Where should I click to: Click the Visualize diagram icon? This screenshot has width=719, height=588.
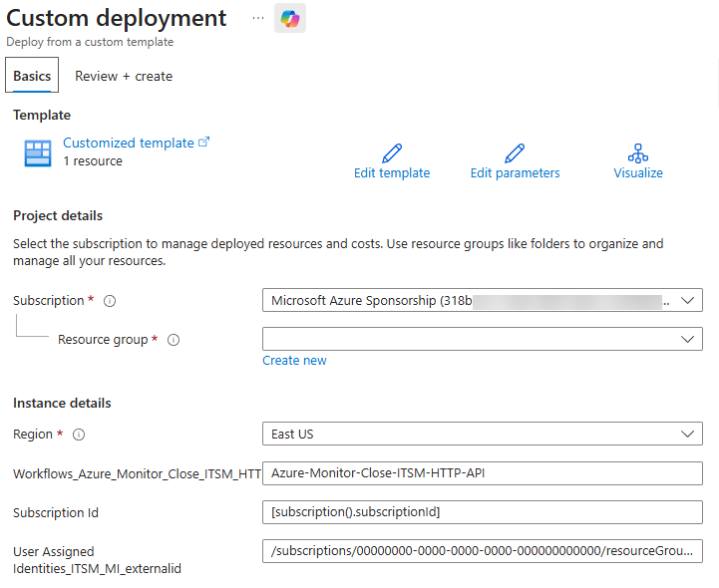638,153
